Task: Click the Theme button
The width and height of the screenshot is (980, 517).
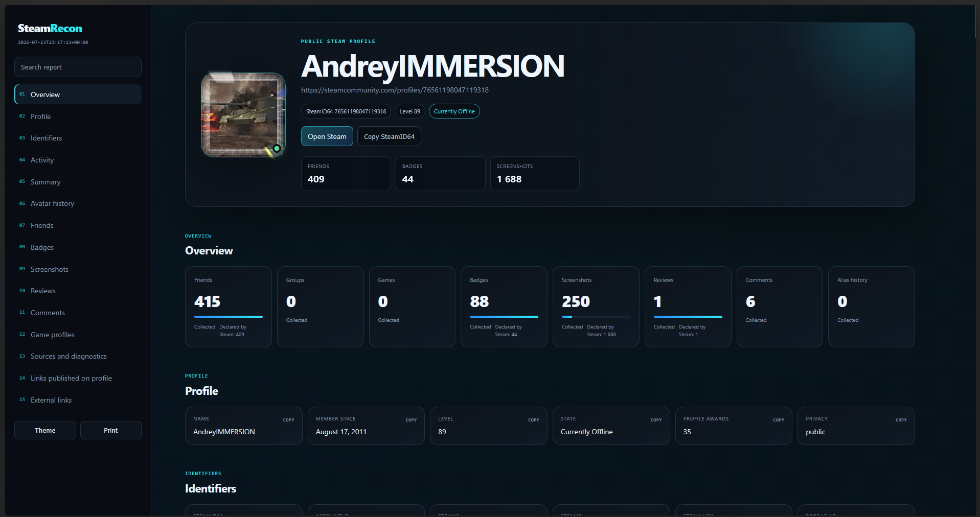Action: click(x=45, y=430)
